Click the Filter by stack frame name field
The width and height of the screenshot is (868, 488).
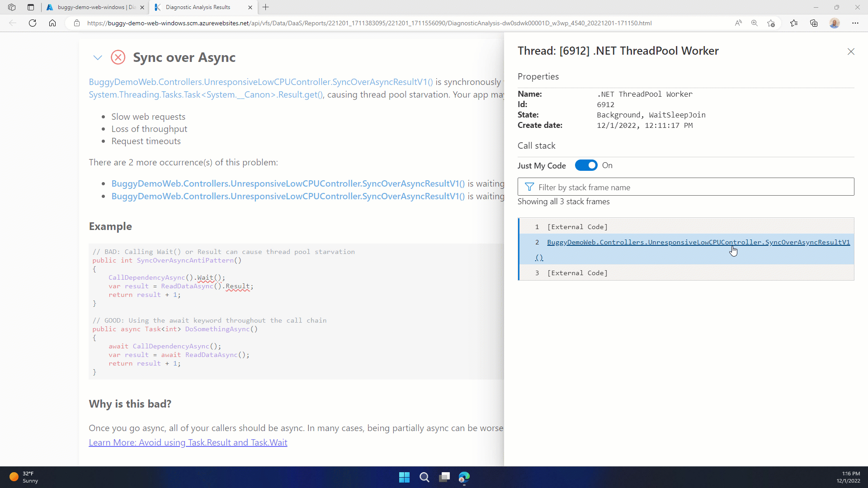[x=692, y=187]
